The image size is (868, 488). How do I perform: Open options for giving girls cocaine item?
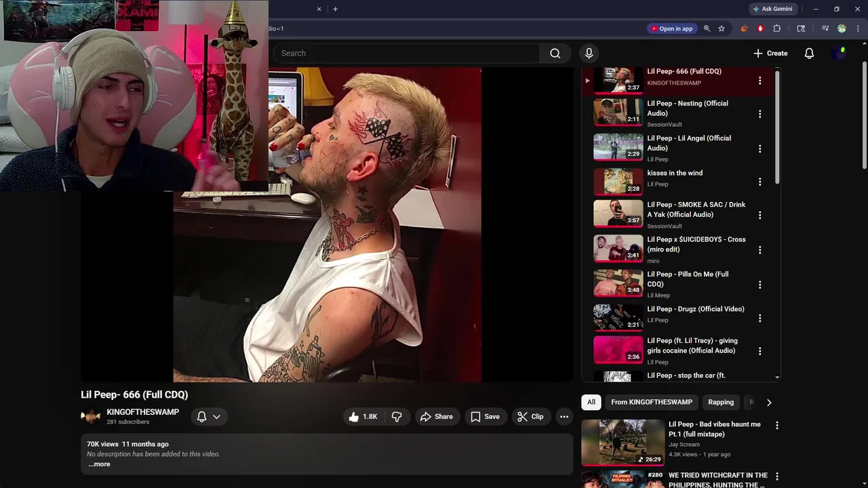point(759,351)
